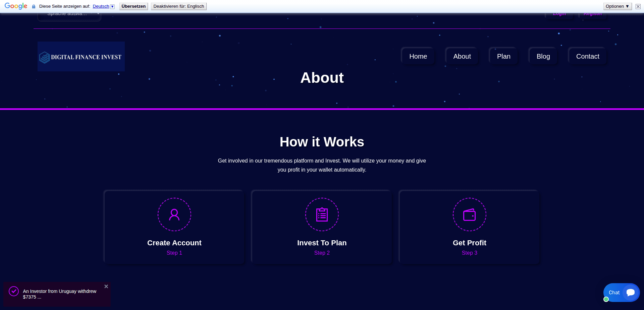Image resolution: width=644 pixels, height=310 pixels.
Task: Switch to the Blog section
Action: pos(543,56)
